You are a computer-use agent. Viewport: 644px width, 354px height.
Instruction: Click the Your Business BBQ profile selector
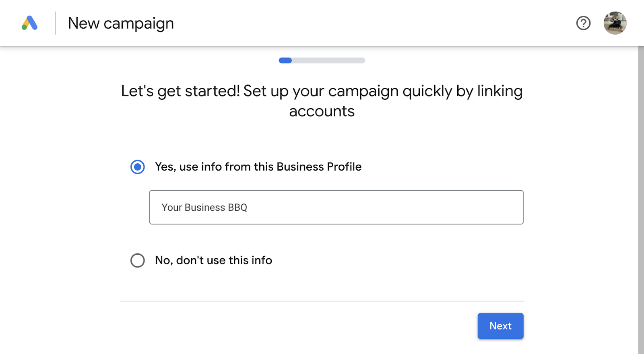pos(336,207)
